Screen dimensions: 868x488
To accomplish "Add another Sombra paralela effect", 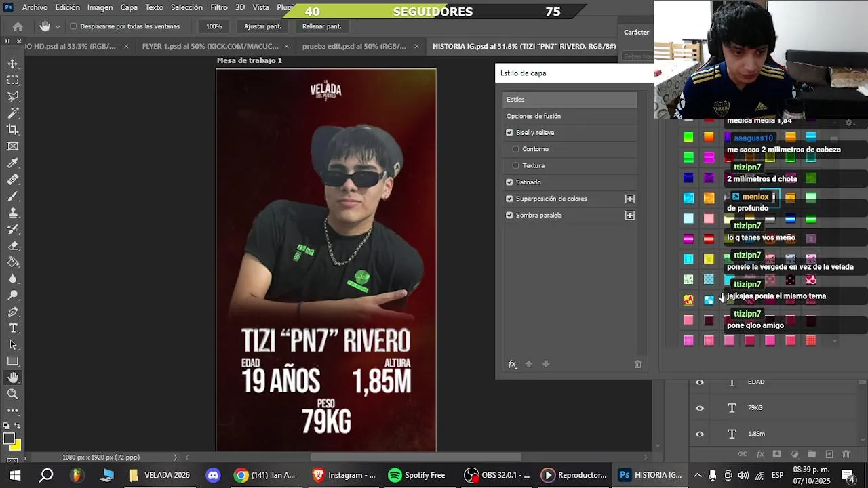I will (x=630, y=216).
